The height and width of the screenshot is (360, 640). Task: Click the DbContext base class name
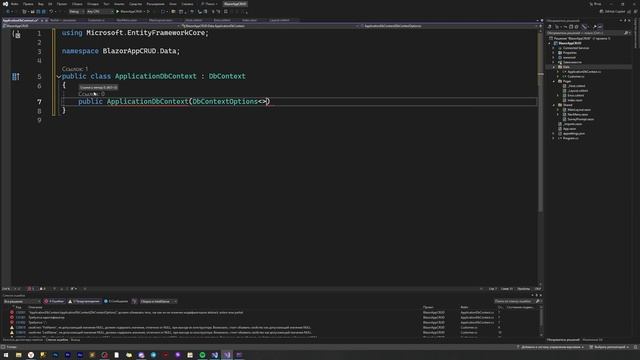pyautogui.click(x=227, y=76)
